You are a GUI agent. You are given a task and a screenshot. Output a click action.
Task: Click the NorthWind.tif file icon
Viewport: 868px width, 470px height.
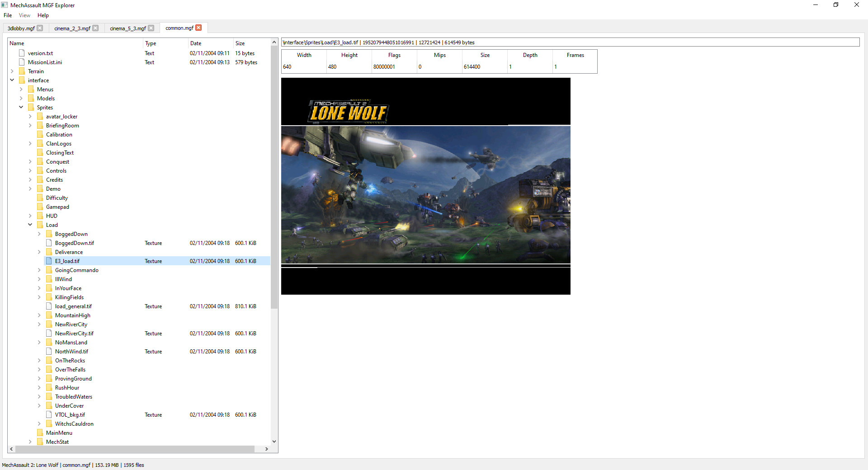(49, 352)
